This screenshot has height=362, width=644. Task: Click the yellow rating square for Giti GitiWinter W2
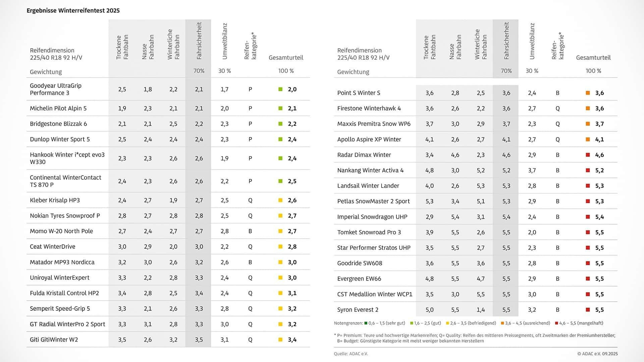(x=280, y=340)
